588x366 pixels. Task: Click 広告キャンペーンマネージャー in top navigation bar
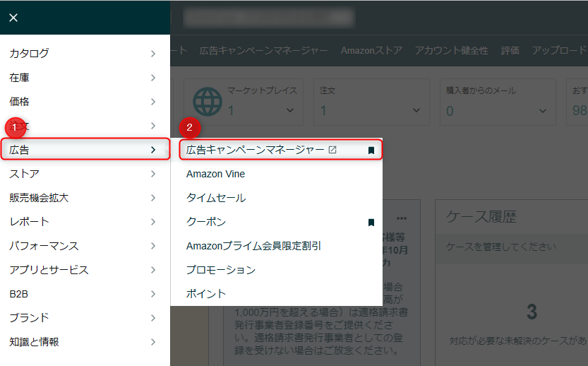[x=263, y=51]
